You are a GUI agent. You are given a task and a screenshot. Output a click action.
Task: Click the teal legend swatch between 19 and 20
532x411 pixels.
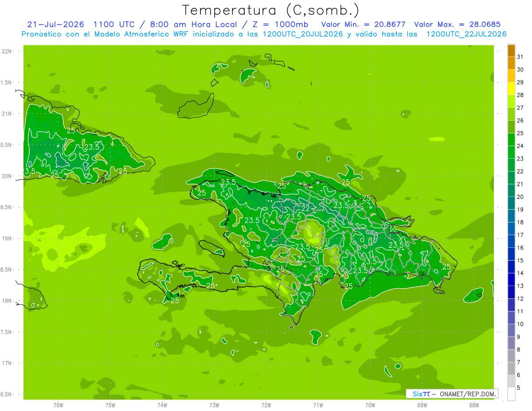coord(511,203)
